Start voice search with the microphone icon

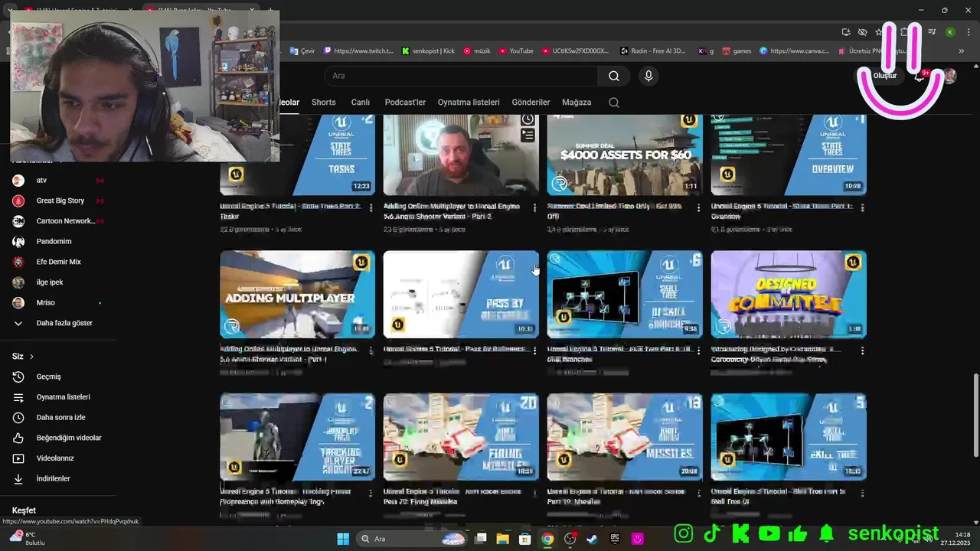648,76
